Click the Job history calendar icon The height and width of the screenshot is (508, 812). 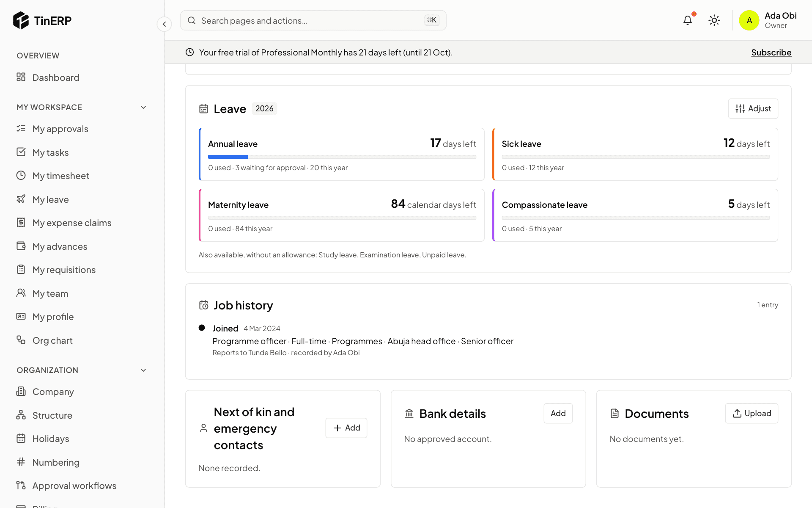pos(204,305)
